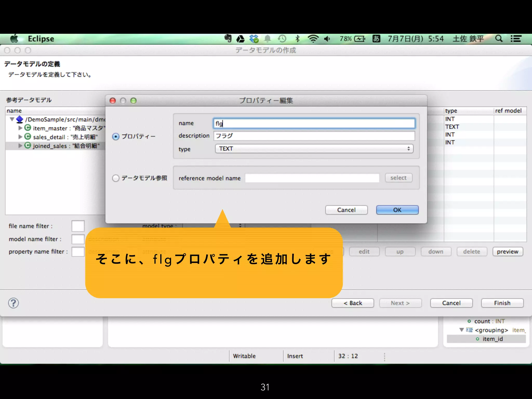Click the Writable status bar entry

pyautogui.click(x=244, y=356)
